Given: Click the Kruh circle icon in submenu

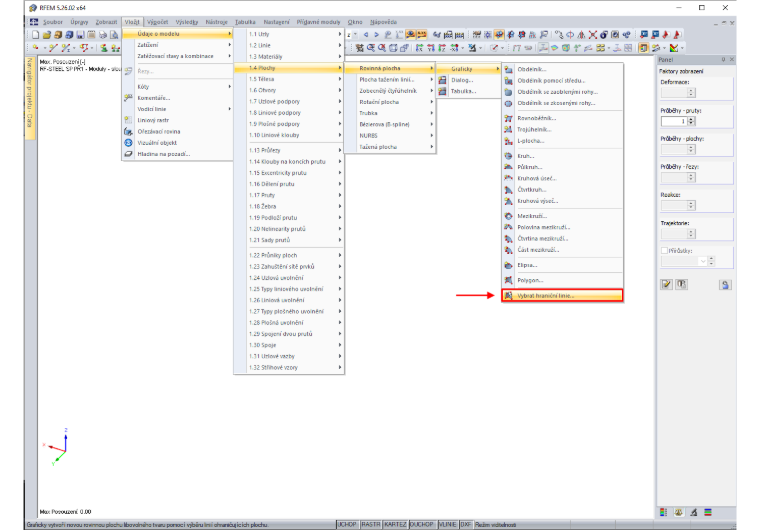Looking at the screenshot, I should (508, 156).
